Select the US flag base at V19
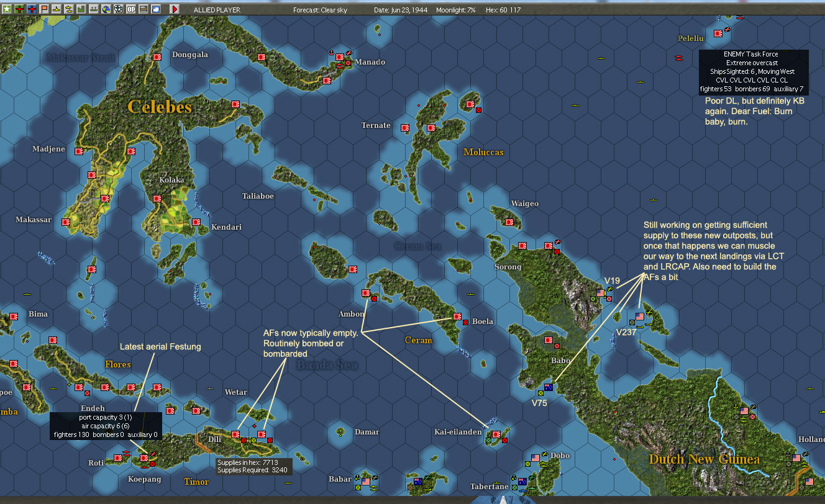Viewport: 825px width, 504px height. tap(601, 293)
